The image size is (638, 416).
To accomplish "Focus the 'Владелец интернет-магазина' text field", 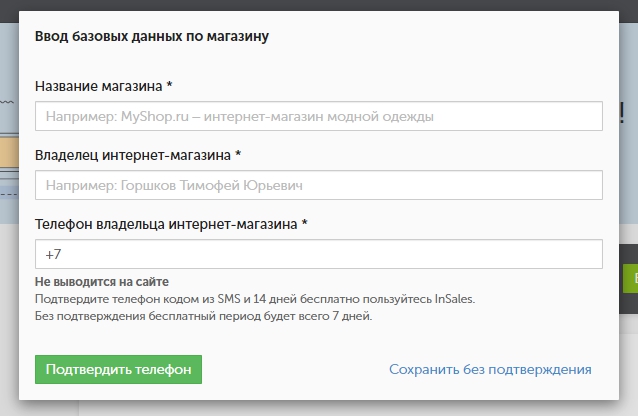I will point(319,185).
